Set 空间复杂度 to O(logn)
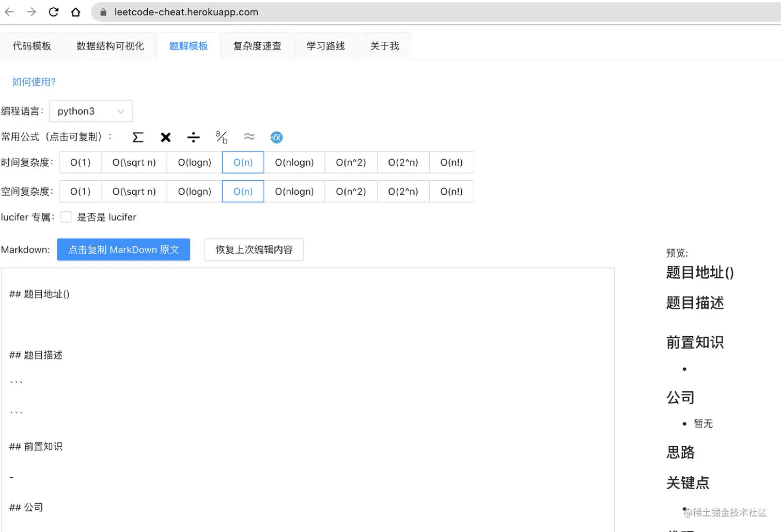Viewport: 781px width, 532px height. click(x=195, y=192)
